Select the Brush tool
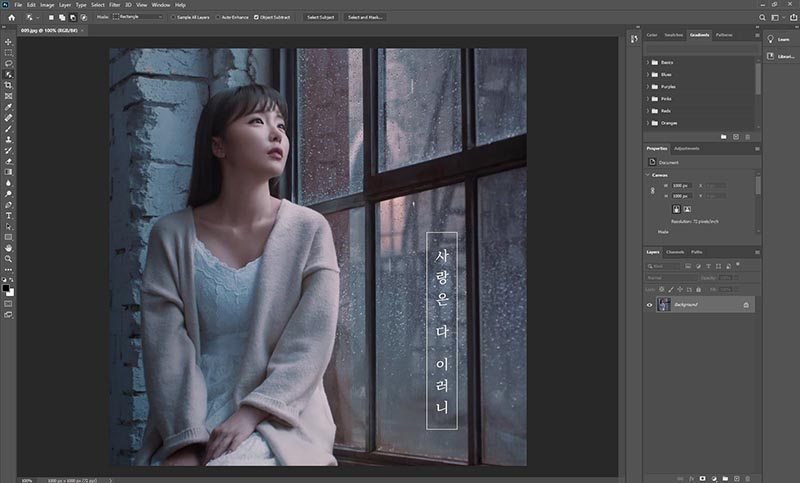Screen dimensions: 800x483 click(8, 129)
